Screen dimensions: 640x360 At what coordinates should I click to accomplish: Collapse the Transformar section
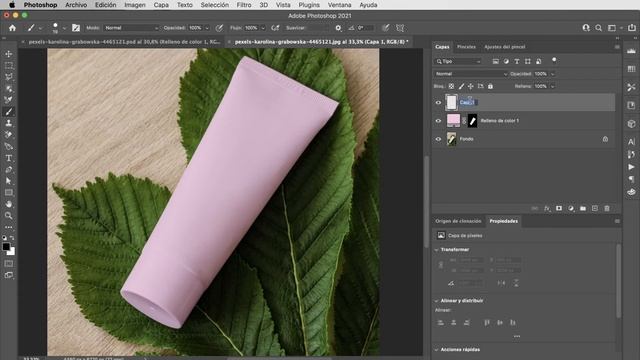click(x=436, y=249)
